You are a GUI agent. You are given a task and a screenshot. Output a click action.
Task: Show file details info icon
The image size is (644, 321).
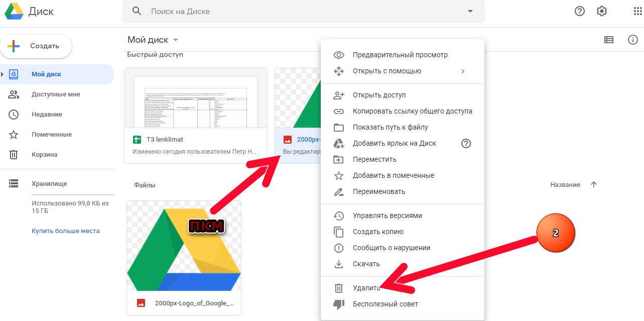coord(633,40)
